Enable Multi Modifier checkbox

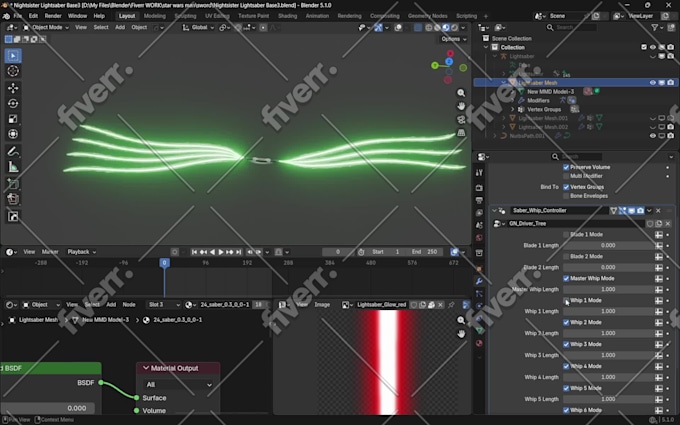point(566,176)
